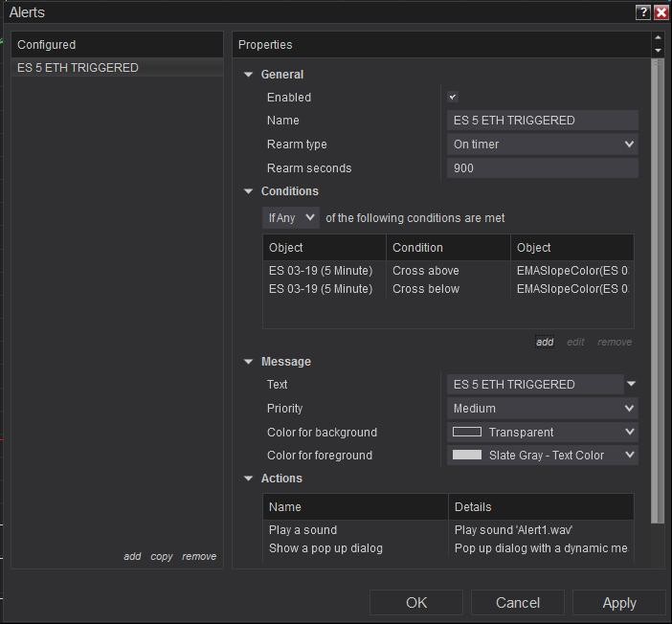The width and height of the screenshot is (672, 624).
Task: Click add link in Configured panel
Action: pyautogui.click(x=132, y=556)
